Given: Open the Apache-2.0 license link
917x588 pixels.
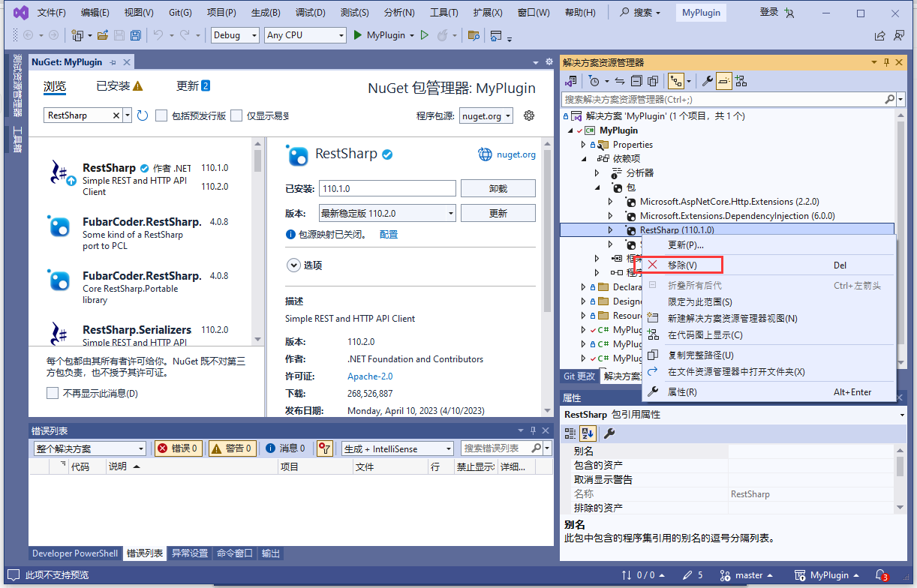Looking at the screenshot, I should coord(370,376).
